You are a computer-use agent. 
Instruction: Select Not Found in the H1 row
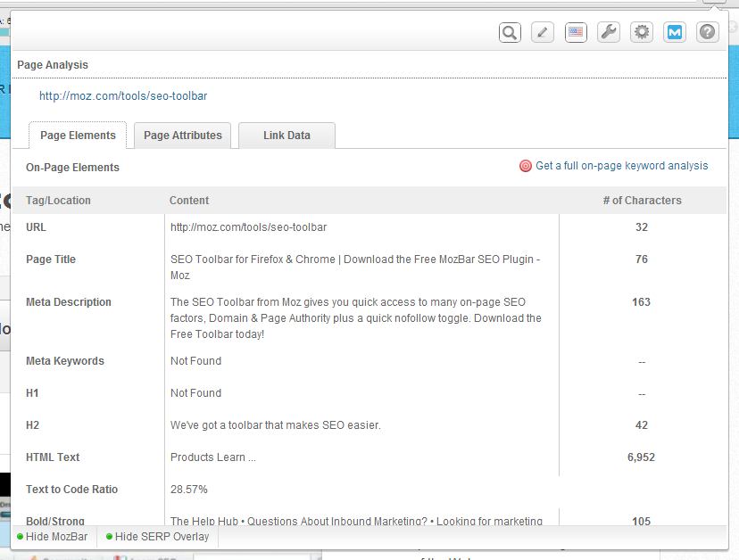point(195,392)
